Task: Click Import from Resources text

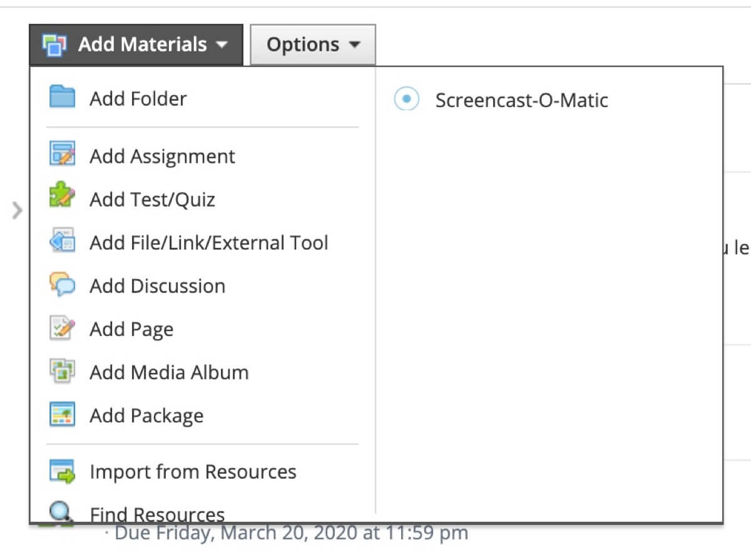Action: [x=193, y=472]
